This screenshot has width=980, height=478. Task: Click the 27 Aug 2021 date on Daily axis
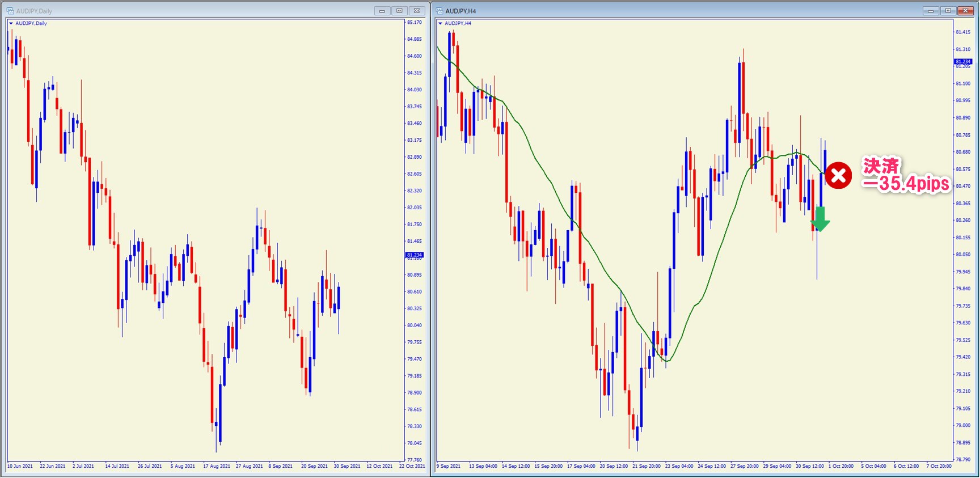[x=250, y=467]
